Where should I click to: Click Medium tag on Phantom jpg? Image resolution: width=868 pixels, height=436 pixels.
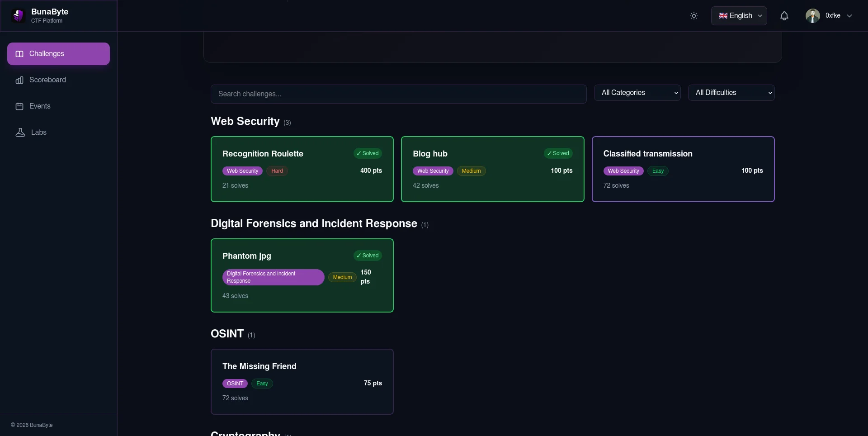tap(342, 277)
